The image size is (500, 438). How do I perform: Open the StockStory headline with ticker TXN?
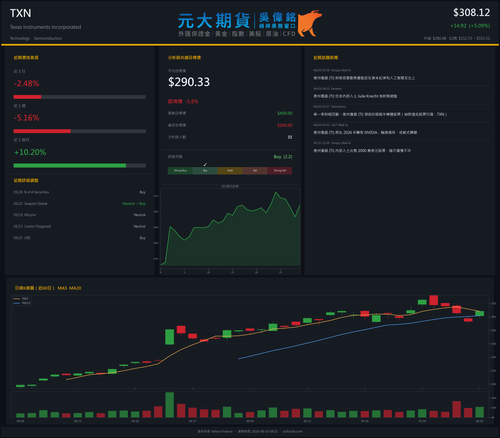pos(380,114)
